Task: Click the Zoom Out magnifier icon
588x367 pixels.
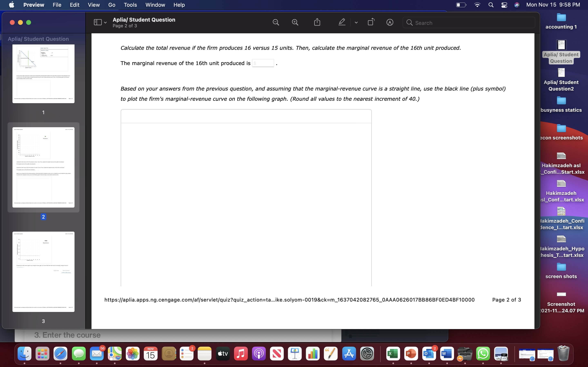Action: click(276, 23)
